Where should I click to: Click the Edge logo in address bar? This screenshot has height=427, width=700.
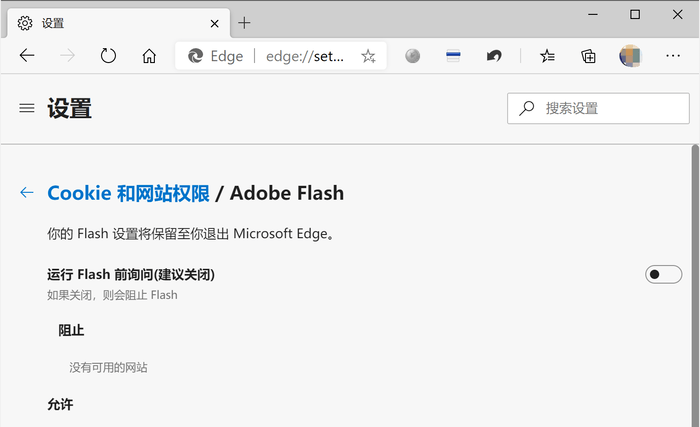click(196, 56)
